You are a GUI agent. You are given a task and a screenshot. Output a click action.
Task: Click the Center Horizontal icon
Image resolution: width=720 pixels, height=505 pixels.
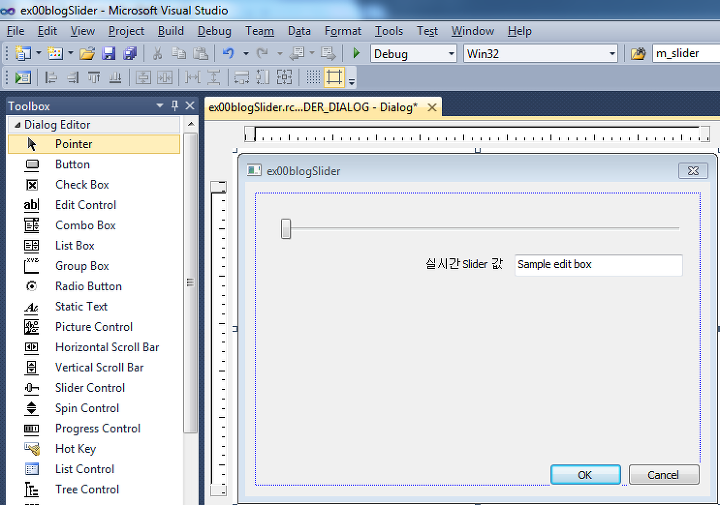coord(164,77)
